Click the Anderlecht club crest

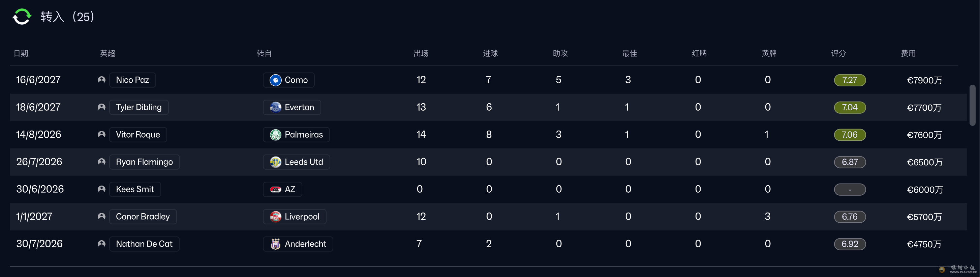click(x=275, y=244)
